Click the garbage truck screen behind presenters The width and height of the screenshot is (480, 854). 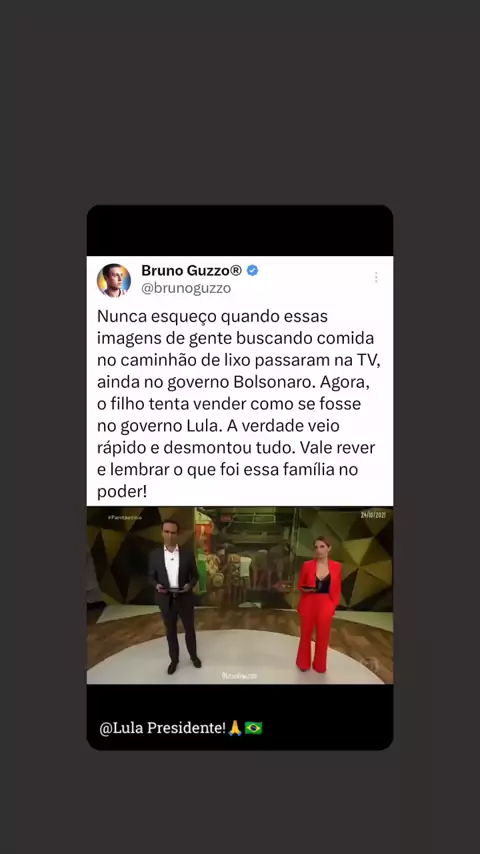click(x=245, y=556)
